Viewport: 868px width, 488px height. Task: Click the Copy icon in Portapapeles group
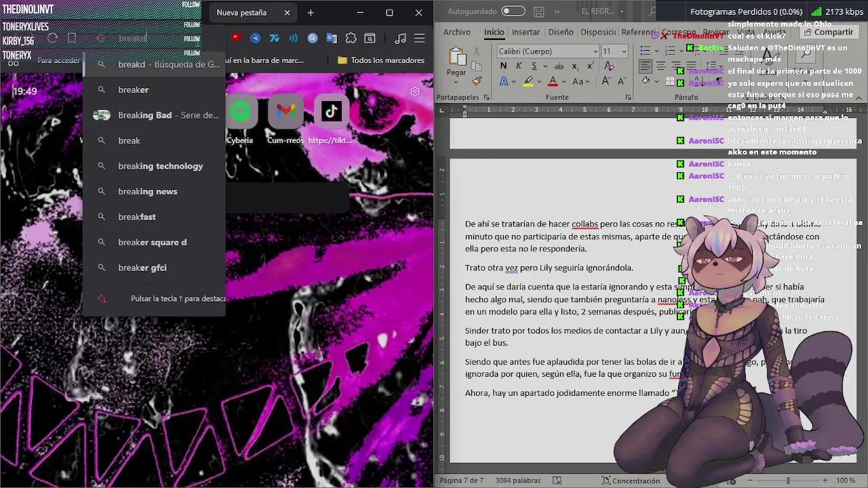pos(477,66)
